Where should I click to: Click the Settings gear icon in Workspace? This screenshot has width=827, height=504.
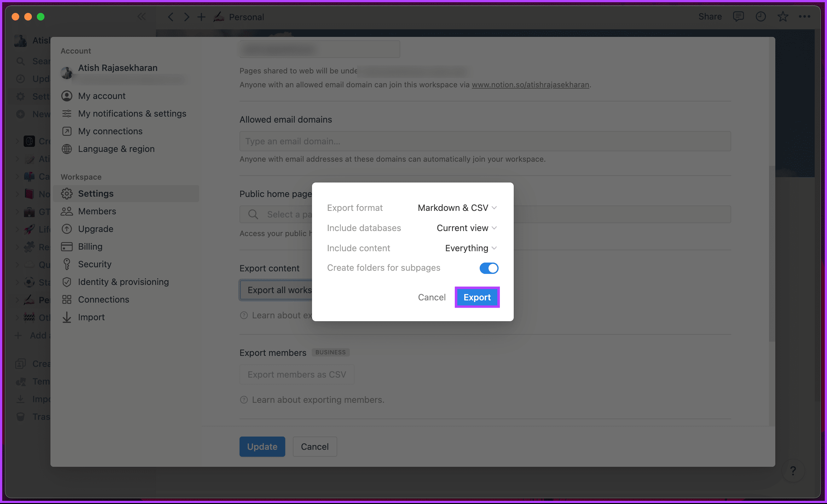click(67, 193)
